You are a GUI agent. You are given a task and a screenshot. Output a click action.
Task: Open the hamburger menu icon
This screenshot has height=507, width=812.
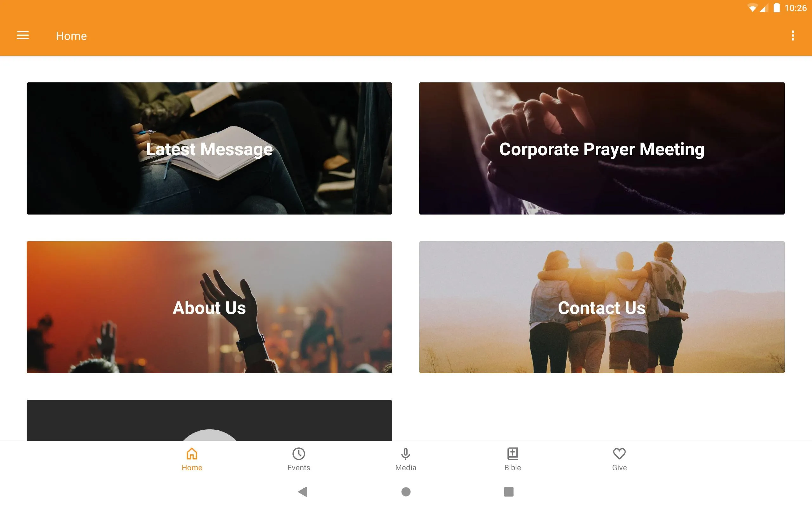[x=23, y=35]
